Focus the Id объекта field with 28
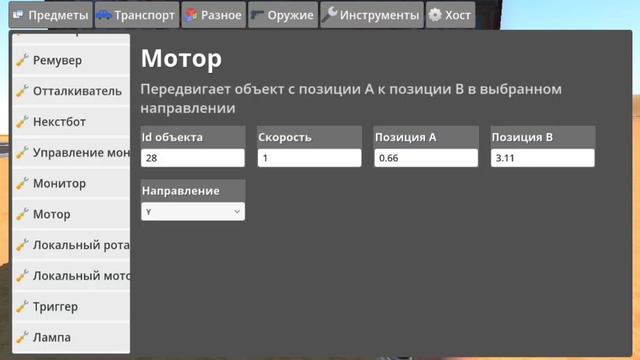The image size is (640, 360). click(x=193, y=158)
